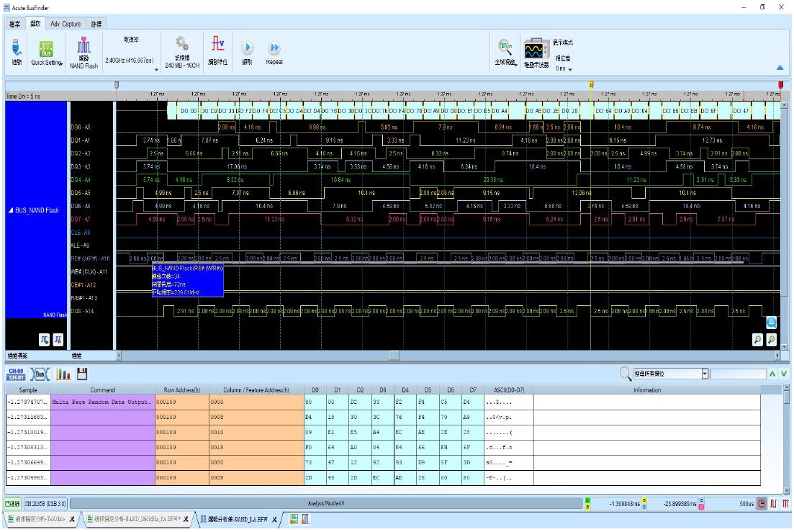
Task: Start capture with the 擷取 icon
Action: (246, 48)
